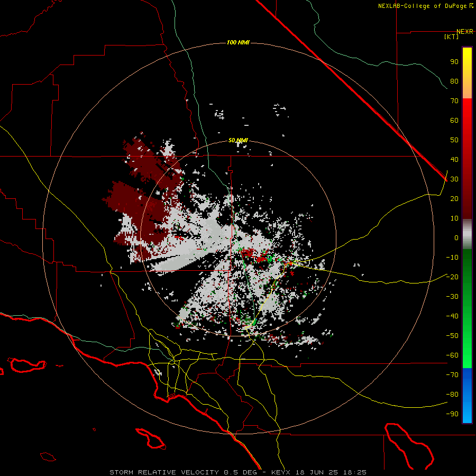Click the 40 value on the velocity scale
This screenshot has width=476, height=476.
pos(454,159)
